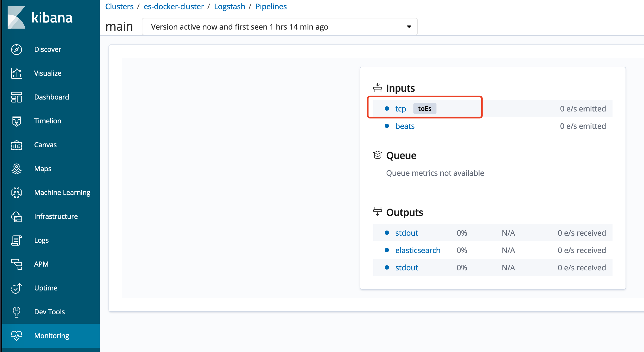Select the Machine Learning menu label
Screen dimensions: 644x352
(62, 193)
